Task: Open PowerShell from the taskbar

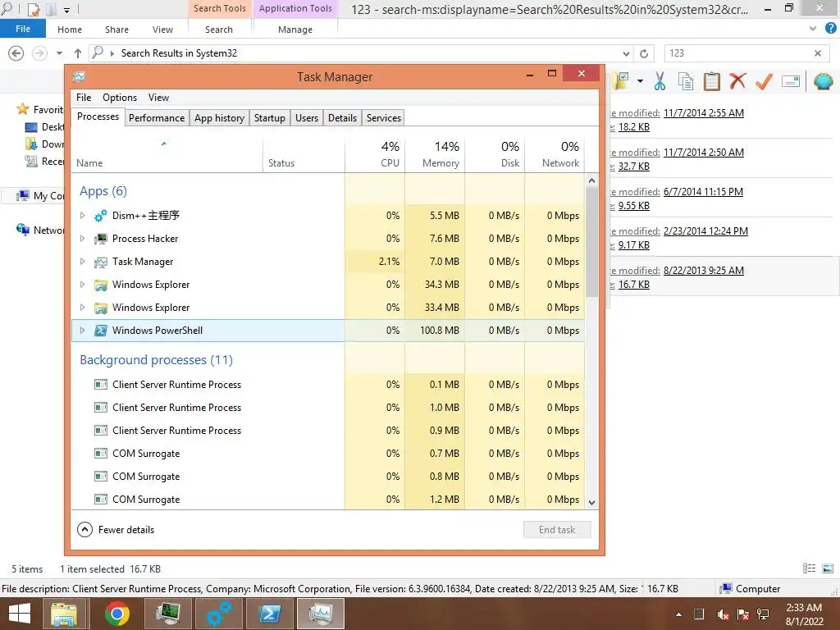Action: click(x=270, y=614)
